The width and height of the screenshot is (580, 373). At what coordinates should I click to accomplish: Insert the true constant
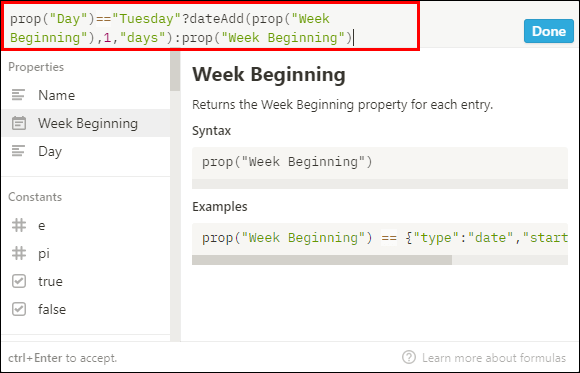point(86,281)
